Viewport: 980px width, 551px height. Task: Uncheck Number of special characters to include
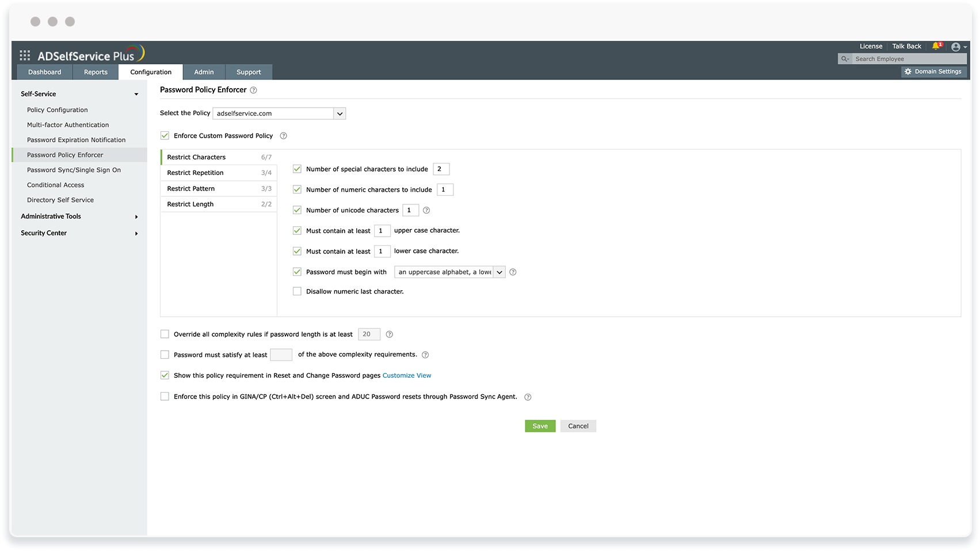click(x=297, y=169)
